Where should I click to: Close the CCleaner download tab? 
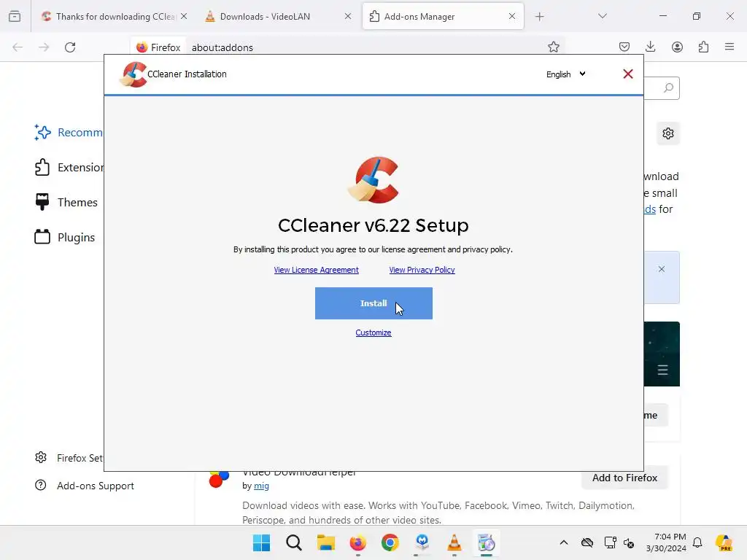184,16
